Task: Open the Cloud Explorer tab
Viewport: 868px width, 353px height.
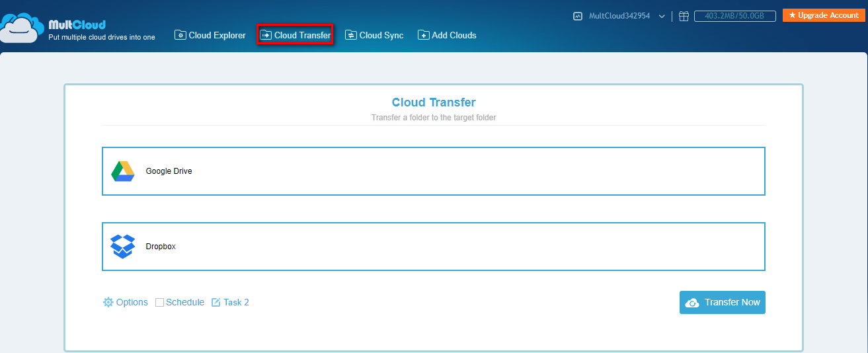Action: click(x=210, y=35)
